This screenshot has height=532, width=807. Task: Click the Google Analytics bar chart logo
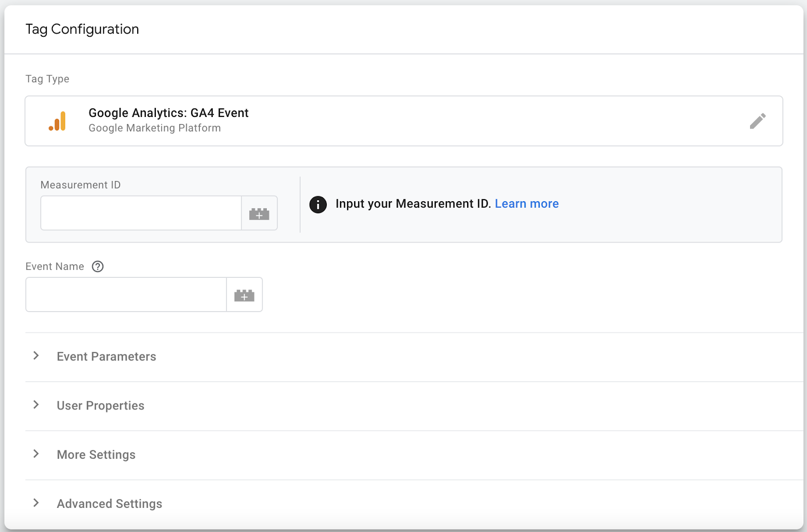coord(57,121)
